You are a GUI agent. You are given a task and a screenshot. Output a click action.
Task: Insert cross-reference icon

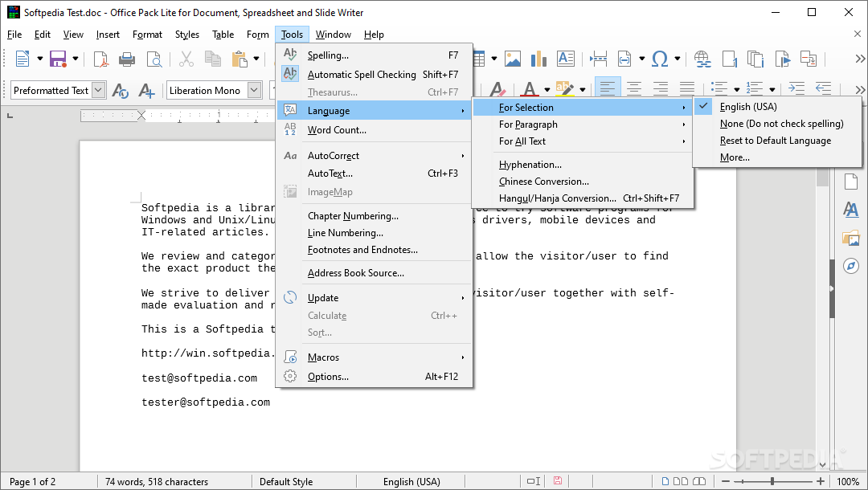[x=809, y=59]
